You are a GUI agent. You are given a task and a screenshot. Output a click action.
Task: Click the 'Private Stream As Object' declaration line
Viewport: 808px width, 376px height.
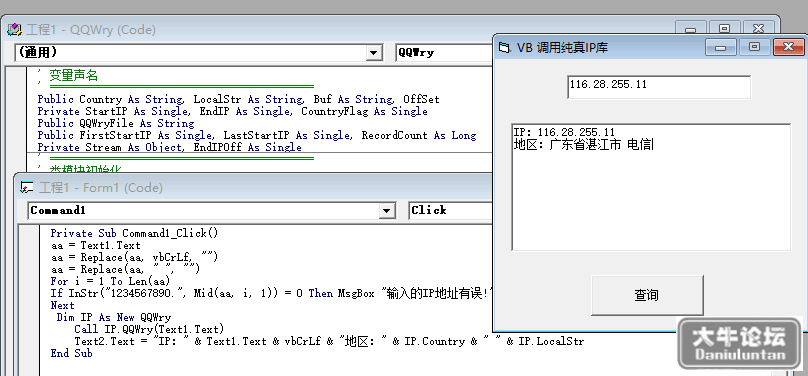pos(170,147)
